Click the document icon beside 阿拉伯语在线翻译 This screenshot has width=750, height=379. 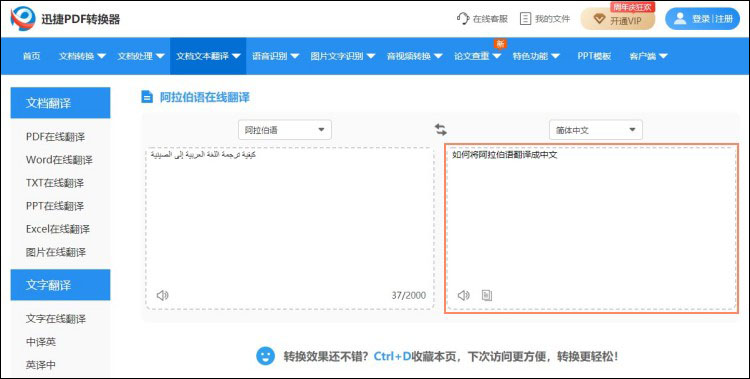point(146,97)
